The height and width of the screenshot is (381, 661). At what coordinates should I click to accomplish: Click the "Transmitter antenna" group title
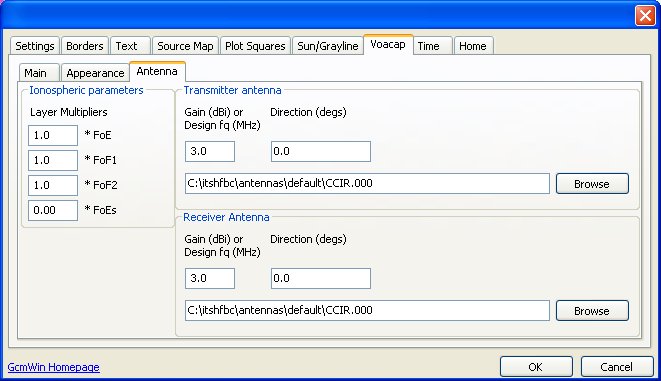coord(232,90)
